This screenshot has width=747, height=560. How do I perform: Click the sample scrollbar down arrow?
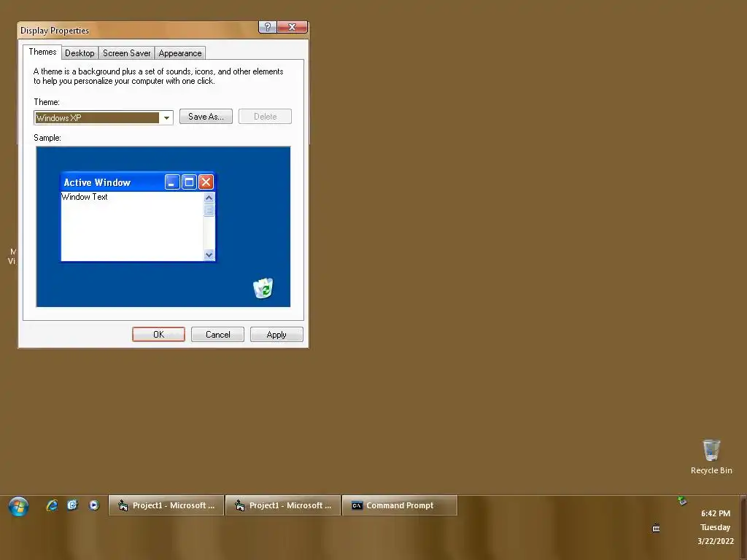coord(209,254)
